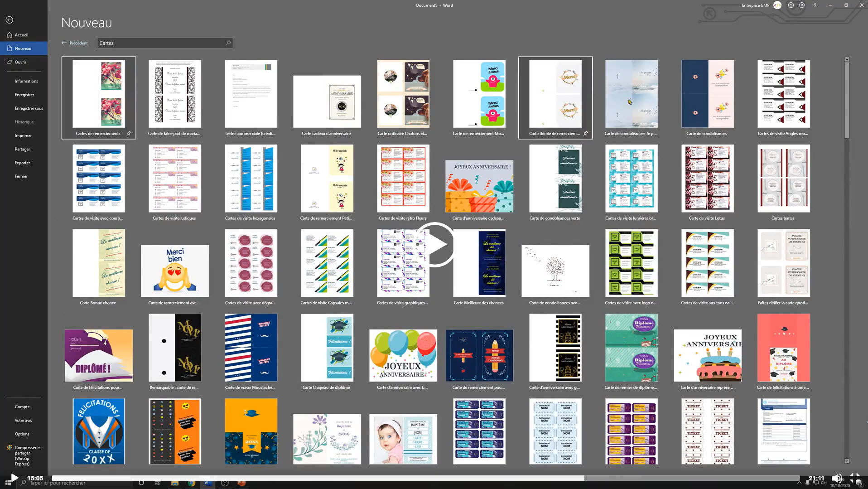868x489 pixels.
Task: Open the Options entry in sidebar
Action: [x=22, y=434]
